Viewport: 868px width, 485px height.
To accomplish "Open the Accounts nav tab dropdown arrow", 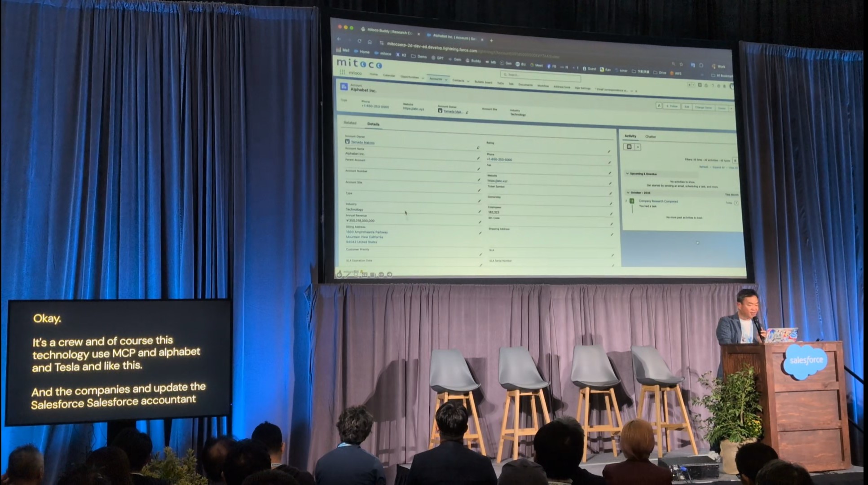I will 446,79.
